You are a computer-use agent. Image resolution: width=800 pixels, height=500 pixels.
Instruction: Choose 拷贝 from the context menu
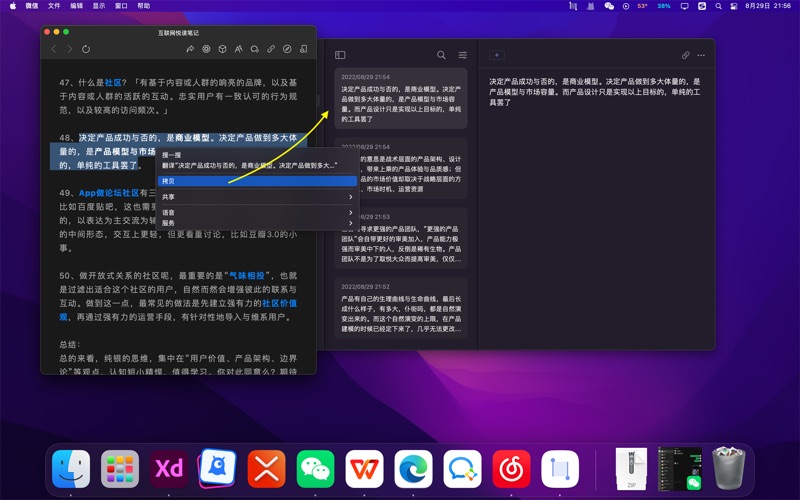169,181
